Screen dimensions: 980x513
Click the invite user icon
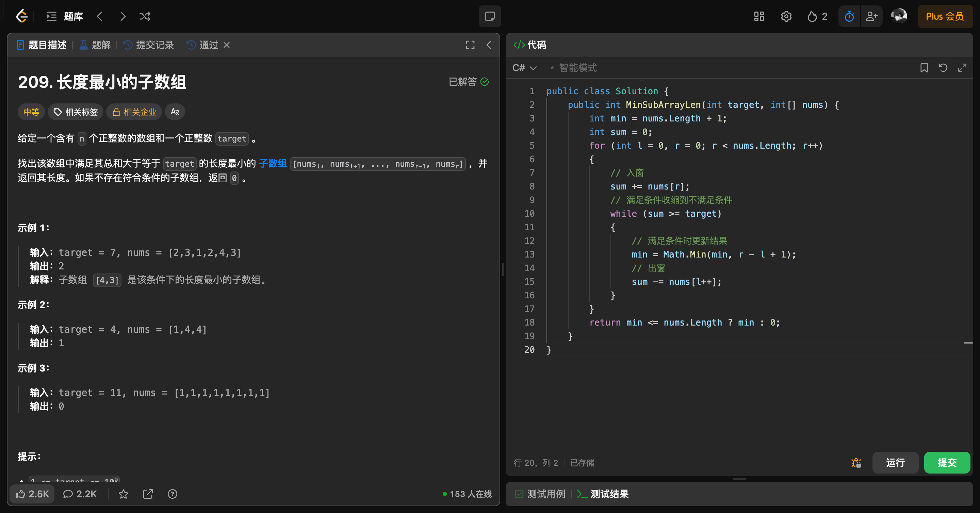pyautogui.click(x=871, y=16)
